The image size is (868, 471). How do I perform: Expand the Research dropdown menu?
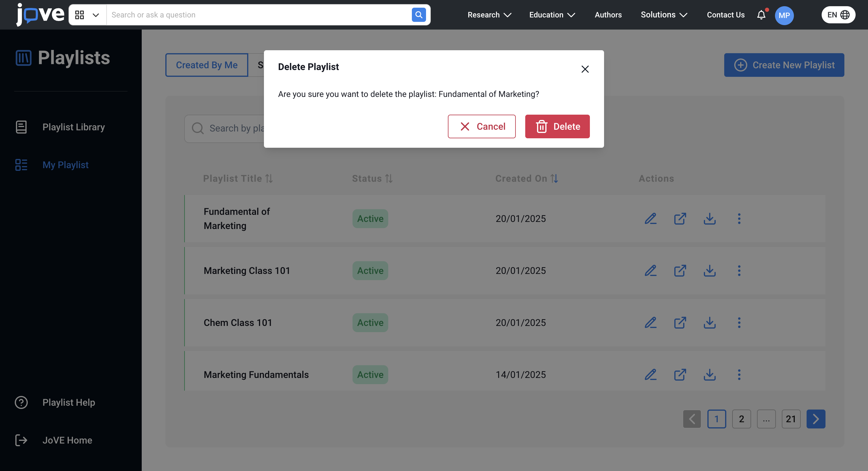click(489, 15)
